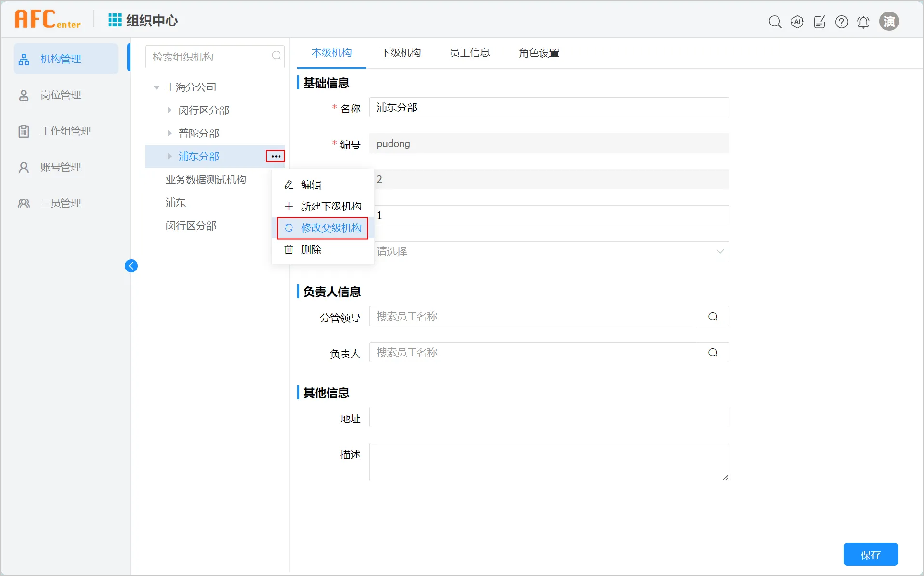
Task: Open the help question mark icon
Action: (x=841, y=22)
